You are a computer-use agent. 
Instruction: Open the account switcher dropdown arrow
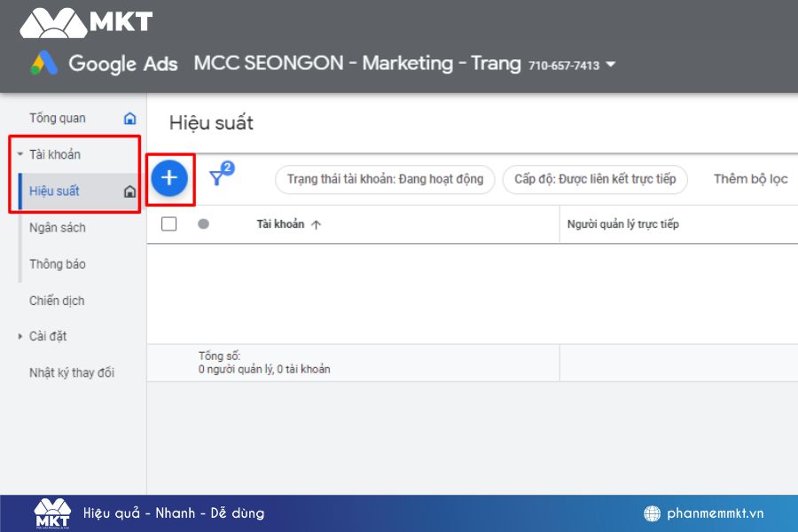(x=610, y=65)
